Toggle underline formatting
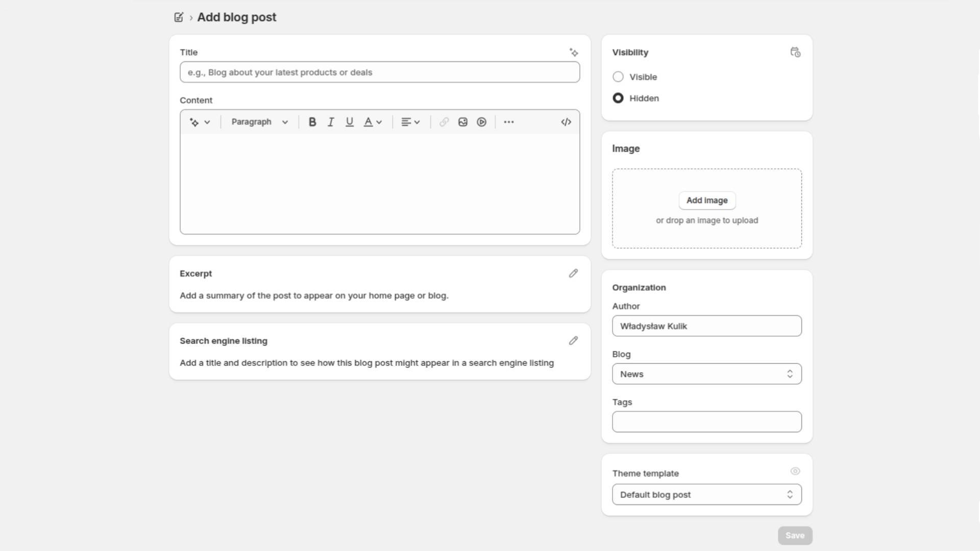 tap(349, 122)
